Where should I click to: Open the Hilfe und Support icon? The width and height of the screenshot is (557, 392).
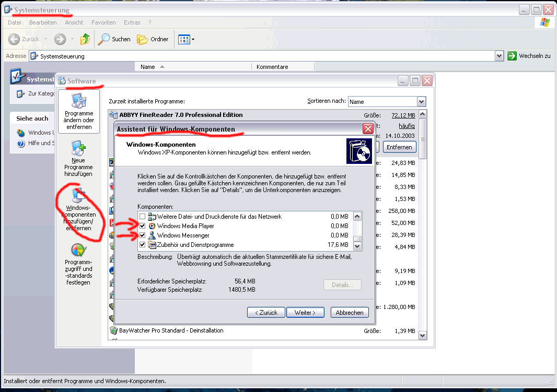(x=21, y=144)
